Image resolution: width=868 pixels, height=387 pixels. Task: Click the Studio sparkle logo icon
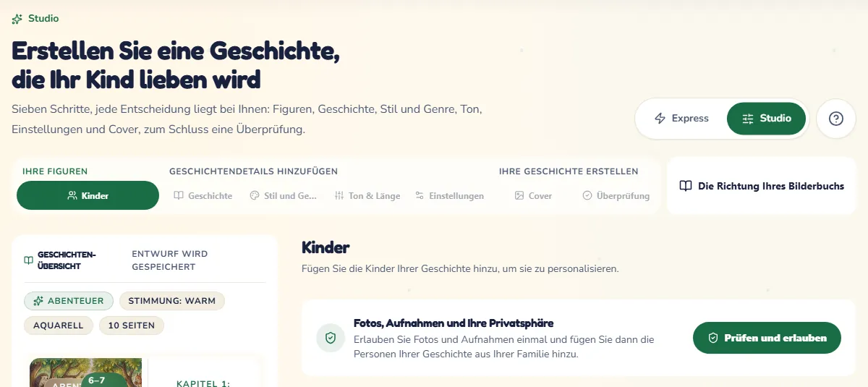pos(17,19)
